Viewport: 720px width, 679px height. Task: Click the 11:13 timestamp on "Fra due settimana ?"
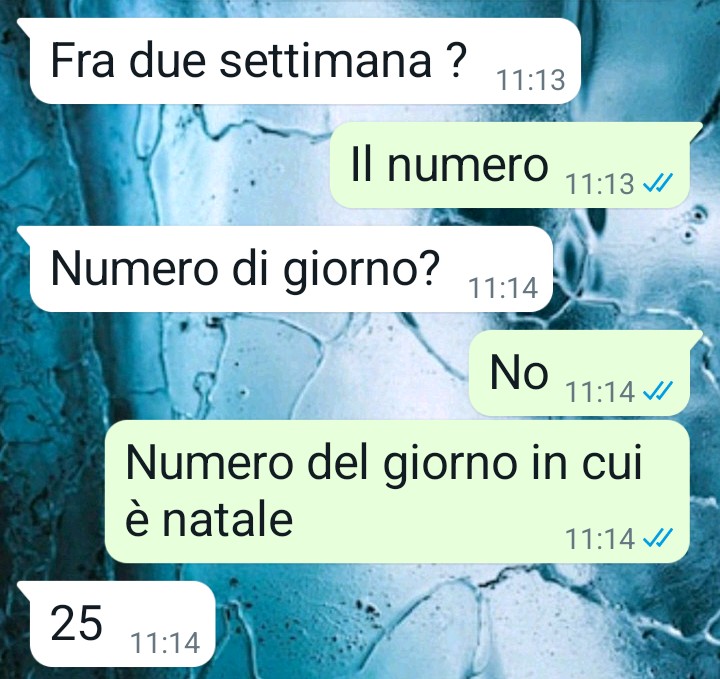[x=530, y=80]
